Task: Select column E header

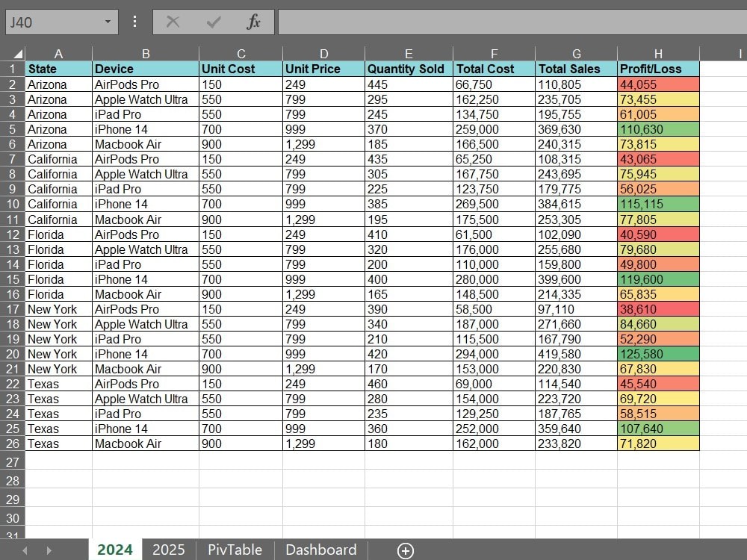Action: click(x=409, y=54)
